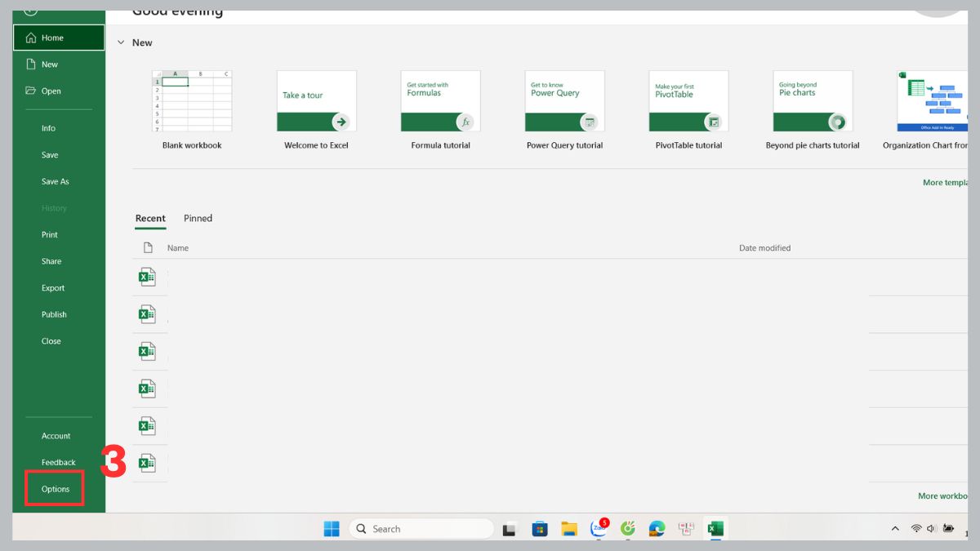Open the Feedback page

tap(59, 462)
